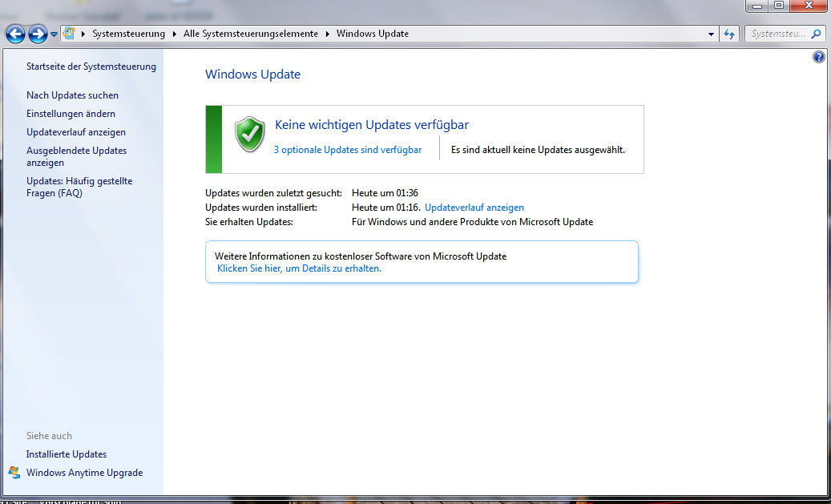Expand arrow after Alle Systemsteuerungselemente

pos(328,34)
